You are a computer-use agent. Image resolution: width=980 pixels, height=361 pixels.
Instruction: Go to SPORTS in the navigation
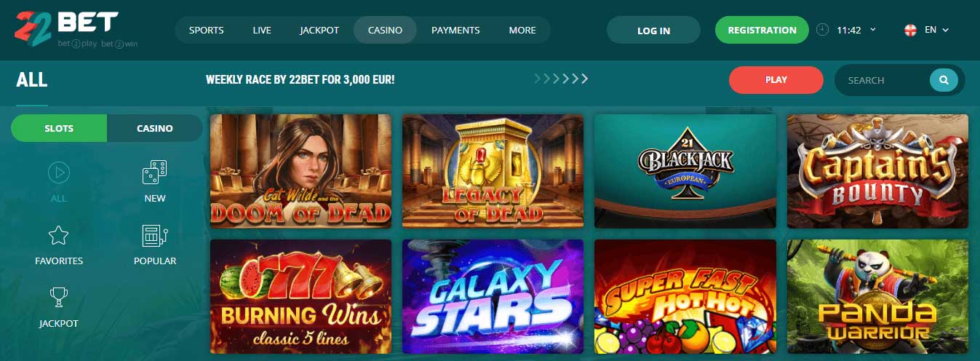tap(207, 30)
